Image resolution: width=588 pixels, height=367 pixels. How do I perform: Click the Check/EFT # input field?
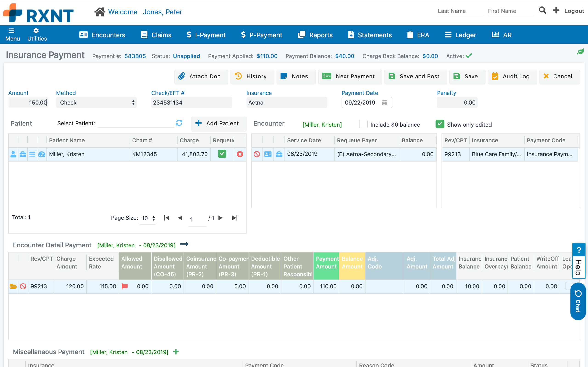click(x=191, y=103)
